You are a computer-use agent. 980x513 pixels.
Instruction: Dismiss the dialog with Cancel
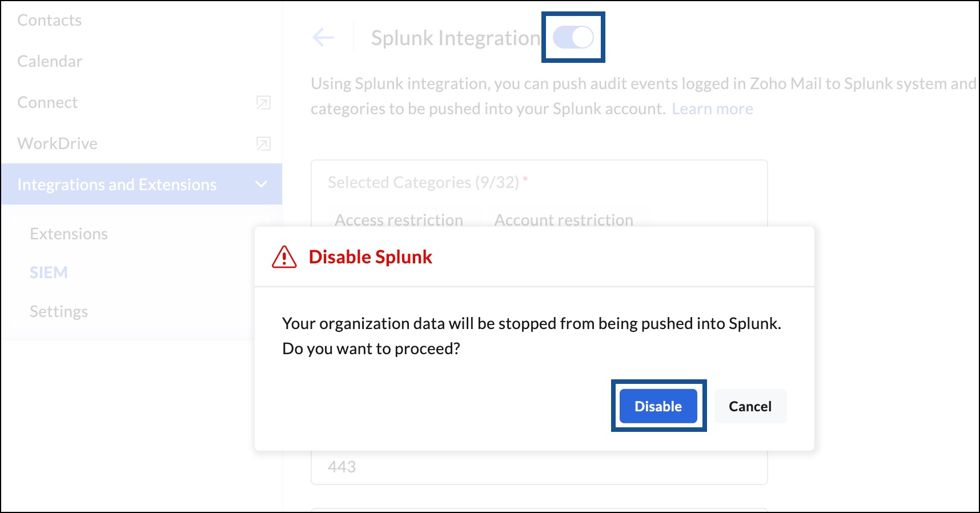[x=750, y=406]
